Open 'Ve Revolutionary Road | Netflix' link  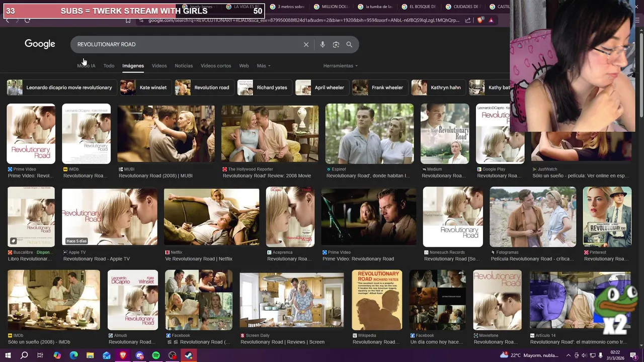pyautogui.click(x=199, y=259)
